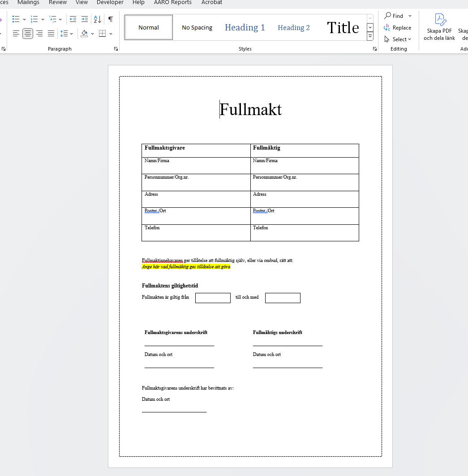Image resolution: width=468 pixels, height=476 pixels.
Task: Click the Bullets list icon
Action: click(16, 19)
